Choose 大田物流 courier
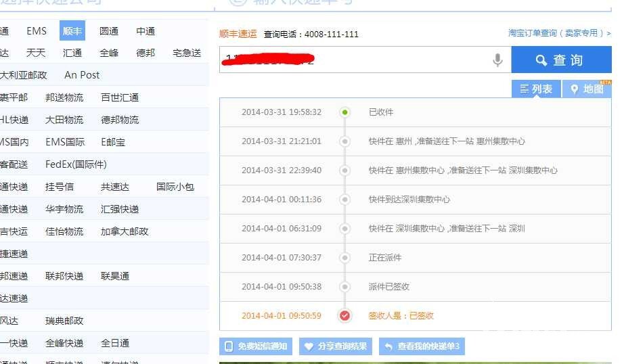The image size is (624, 364). click(64, 120)
